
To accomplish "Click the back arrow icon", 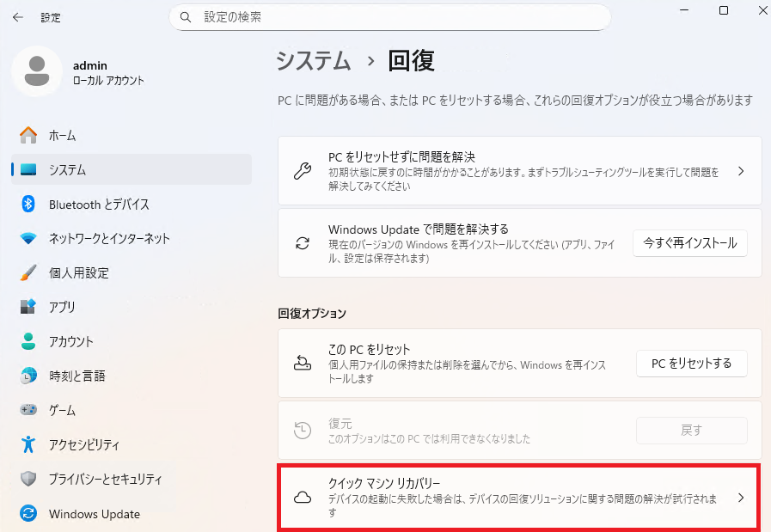I will tap(18, 18).
